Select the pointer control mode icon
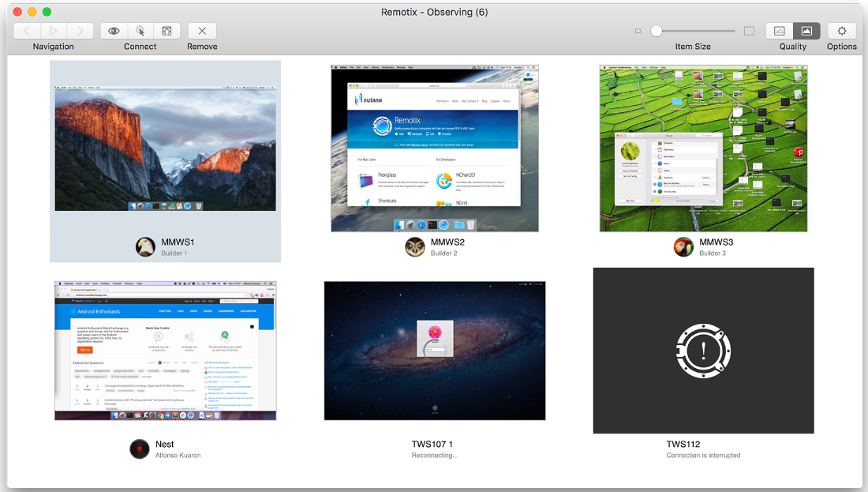Image resolution: width=868 pixels, height=492 pixels. point(140,31)
